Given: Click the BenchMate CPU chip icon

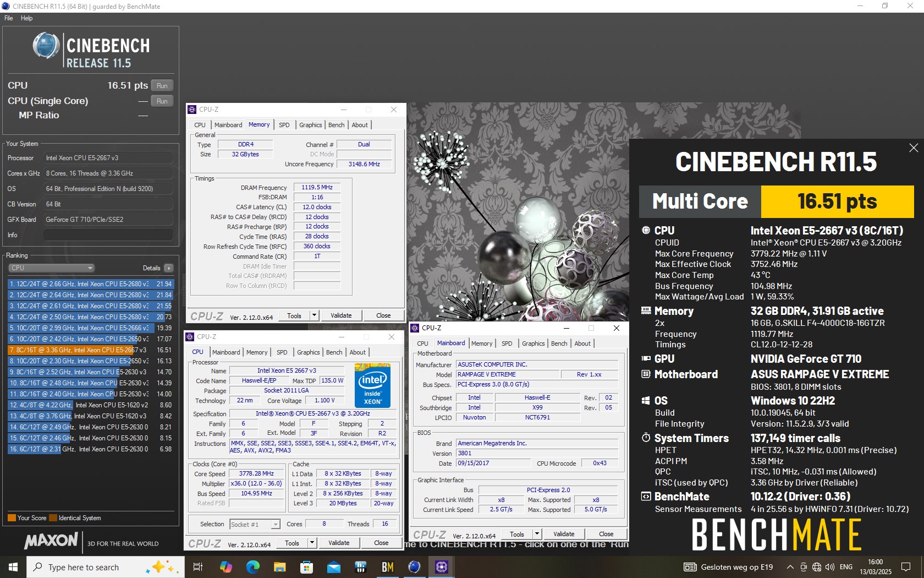Looking at the screenshot, I should pyautogui.click(x=646, y=231).
